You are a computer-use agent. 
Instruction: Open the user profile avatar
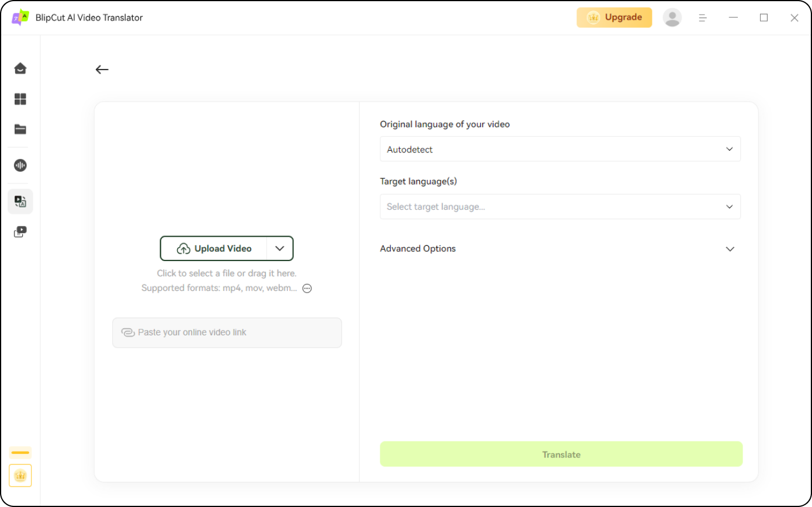click(x=672, y=18)
